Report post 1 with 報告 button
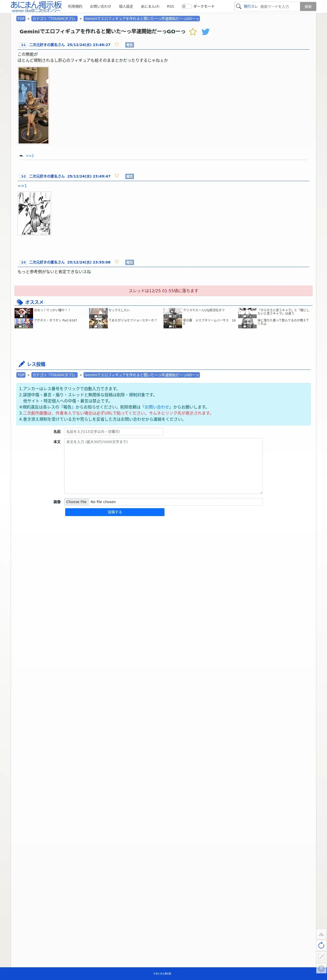The image size is (327, 980). coord(130,45)
